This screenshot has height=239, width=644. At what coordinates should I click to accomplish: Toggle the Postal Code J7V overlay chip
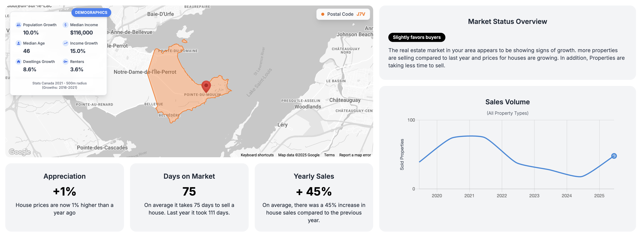tap(343, 14)
